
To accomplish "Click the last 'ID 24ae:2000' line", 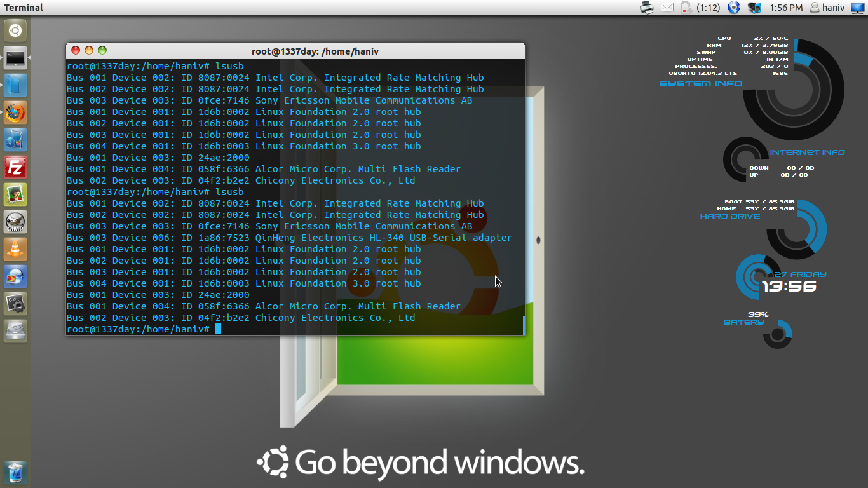I will [158, 295].
